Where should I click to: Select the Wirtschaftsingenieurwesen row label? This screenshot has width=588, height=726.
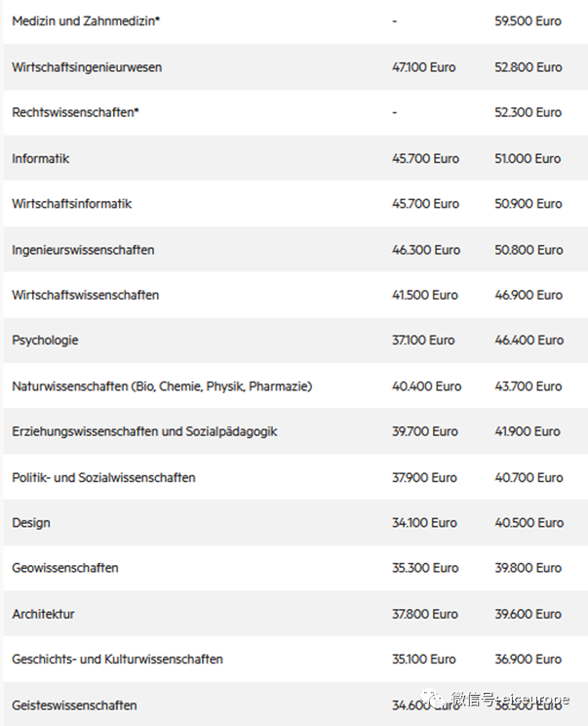point(87,67)
